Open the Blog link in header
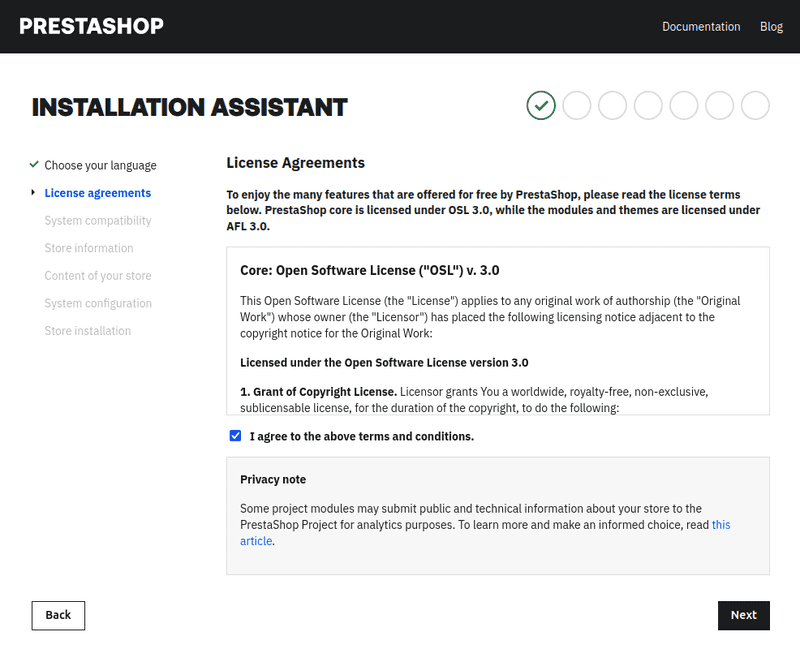The image size is (800, 657). [x=771, y=27]
